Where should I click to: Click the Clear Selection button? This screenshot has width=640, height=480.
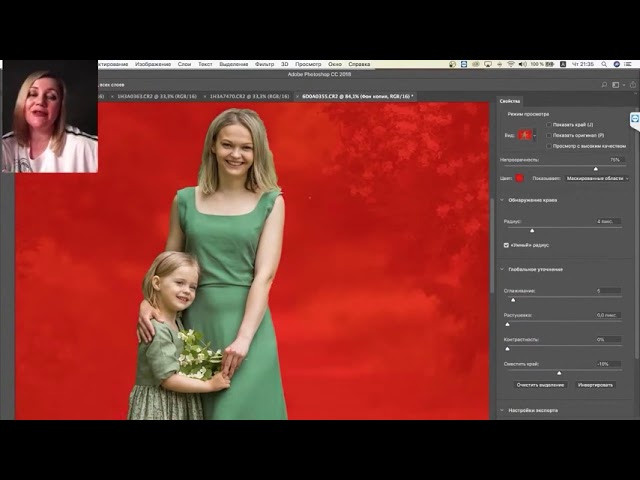[540, 384]
